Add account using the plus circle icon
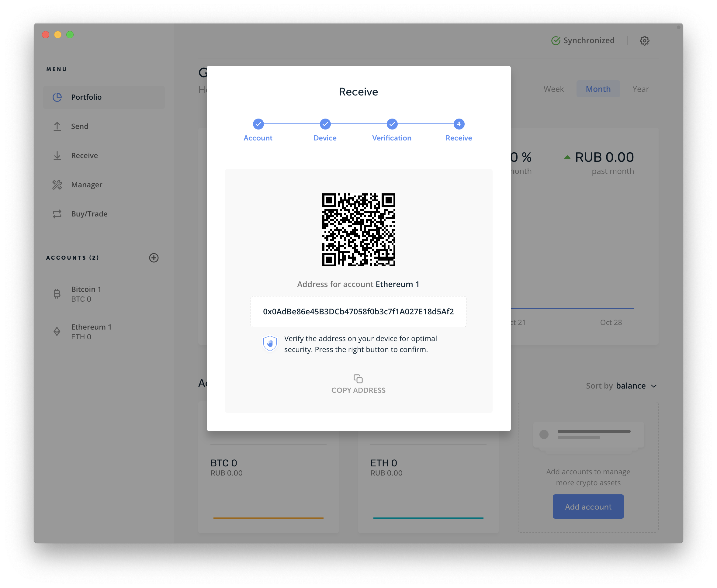The width and height of the screenshot is (717, 588). (x=154, y=258)
